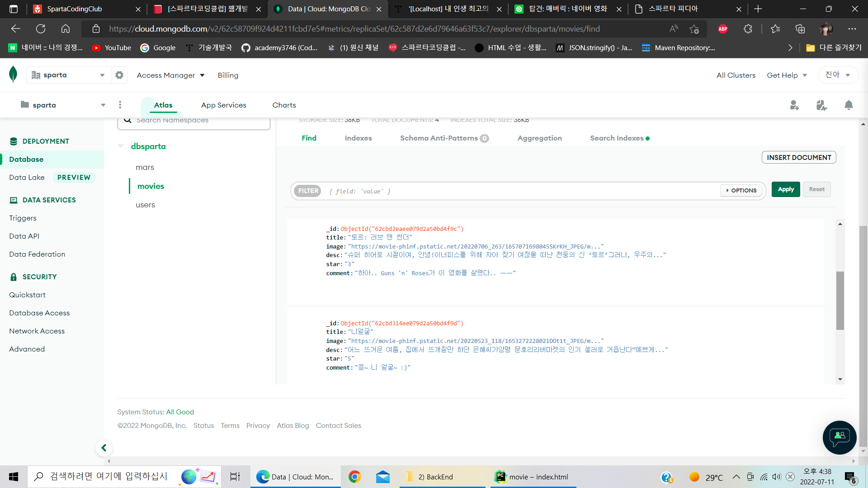Open the project activity feed icon
The height and width of the screenshot is (488, 868).
821,105
